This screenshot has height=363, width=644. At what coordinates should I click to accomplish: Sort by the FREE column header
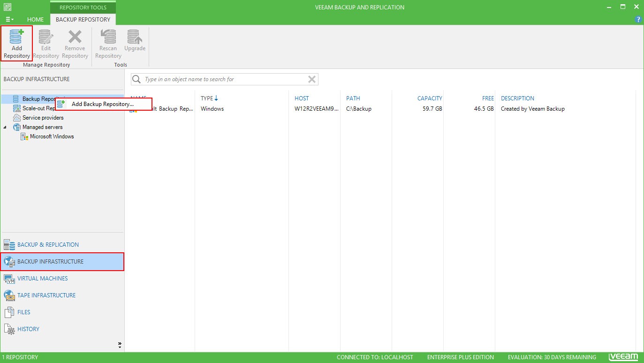[x=488, y=98]
